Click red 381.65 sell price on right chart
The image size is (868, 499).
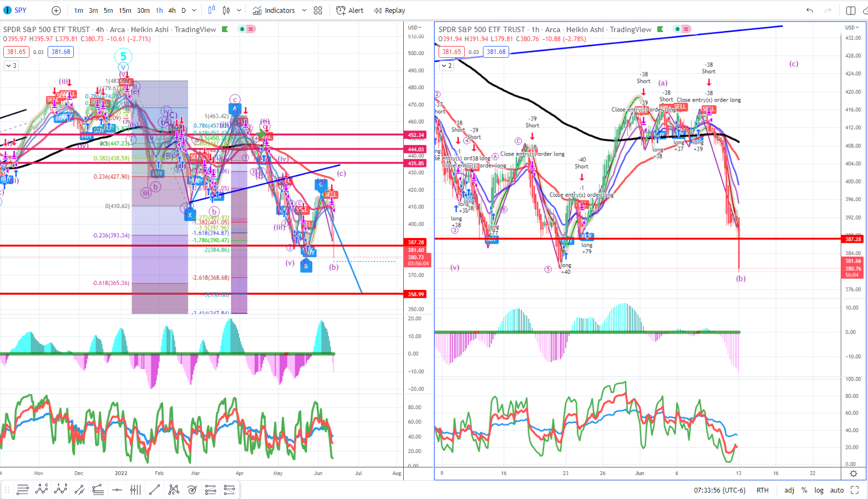(452, 52)
